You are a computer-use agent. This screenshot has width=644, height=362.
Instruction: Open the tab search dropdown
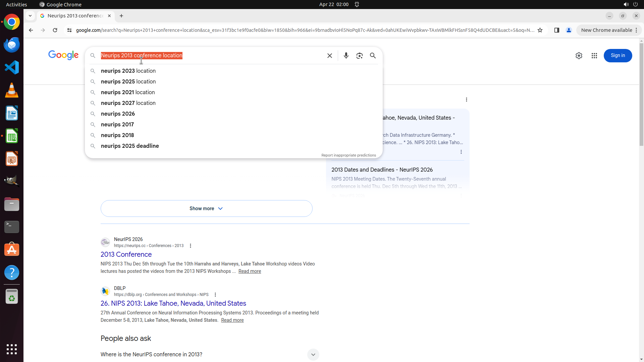pyautogui.click(x=30, y=16)
